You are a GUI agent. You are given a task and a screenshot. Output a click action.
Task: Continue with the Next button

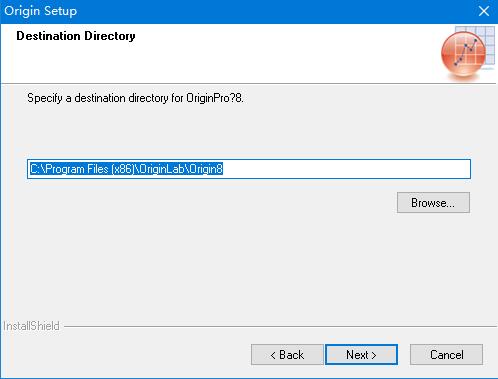point(361,354)
